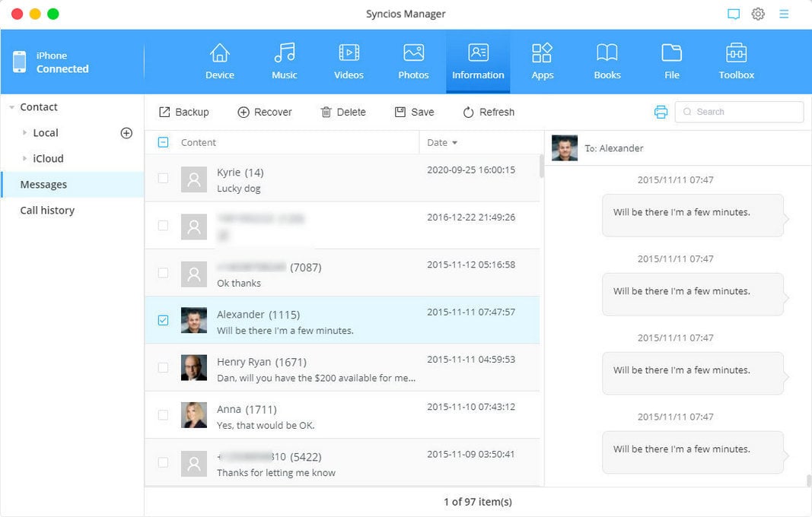Select the Henry Ryan (1671) conversation

click(342, 367)
